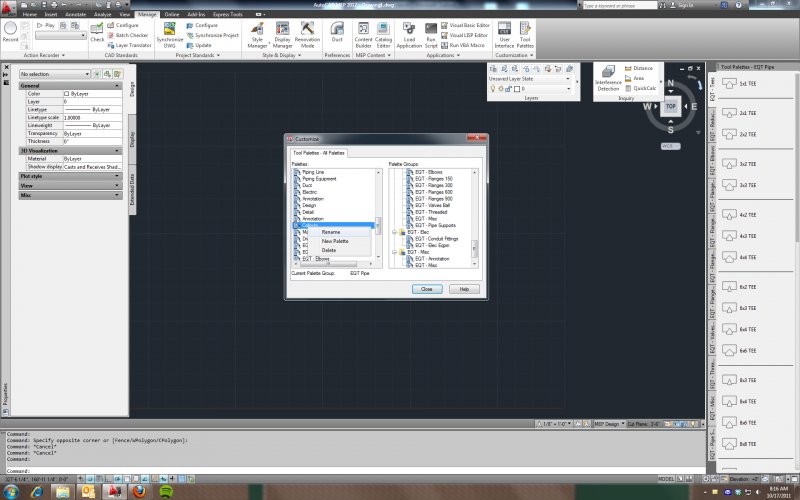Open the Home ribbon tab
This screenshot has height=500, width=800.
[x=30, y=14]
